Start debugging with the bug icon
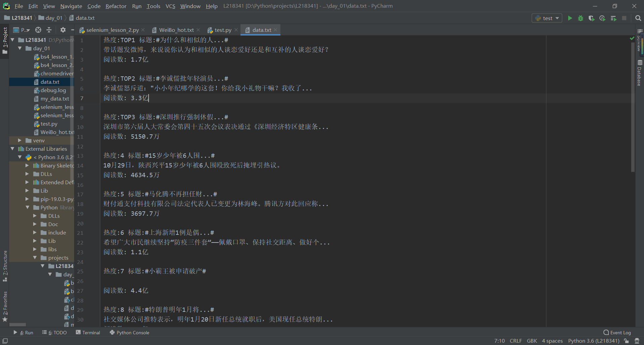644x345 pixels. 581,18
